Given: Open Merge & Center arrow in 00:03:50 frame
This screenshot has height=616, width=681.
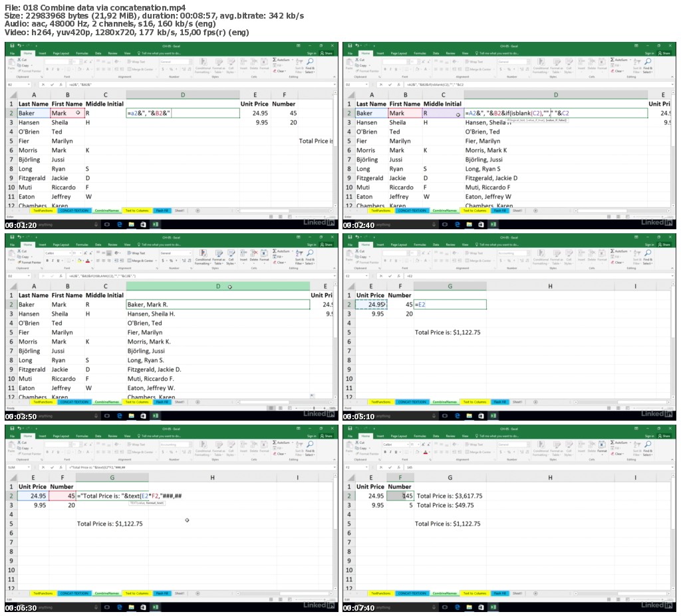Looking at the screenshot, I should tap(156, 260).
